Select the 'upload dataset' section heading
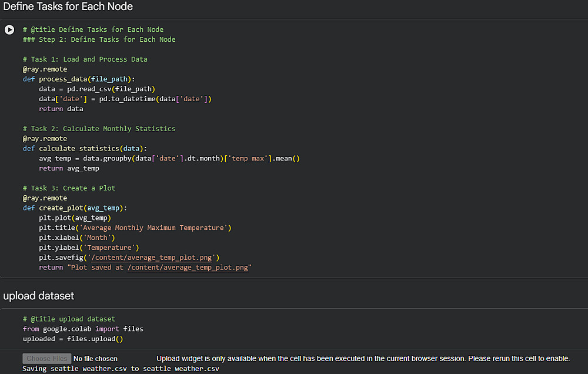Image resolution: width=588 pixels, height=374 pixels. [x=39, y=296]
